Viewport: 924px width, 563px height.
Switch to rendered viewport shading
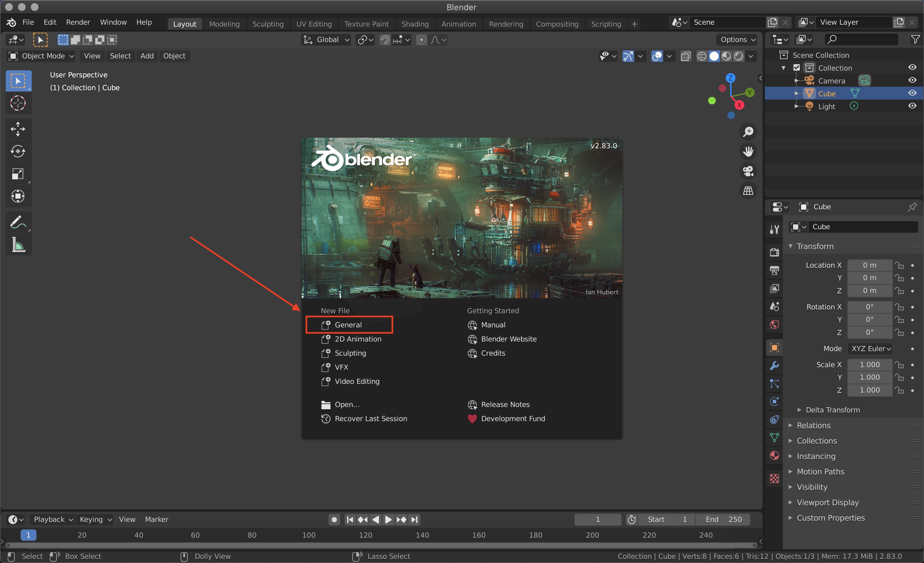(738, 56)
